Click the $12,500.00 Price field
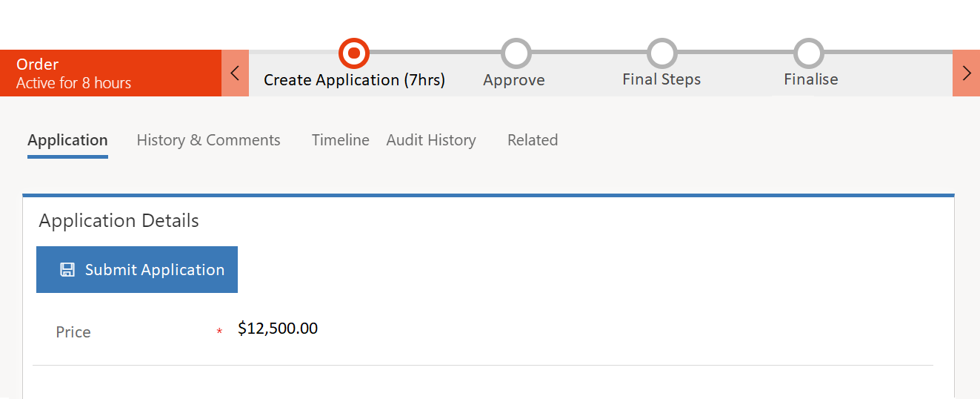Screen dimensions: 980x399 point(278,329)
